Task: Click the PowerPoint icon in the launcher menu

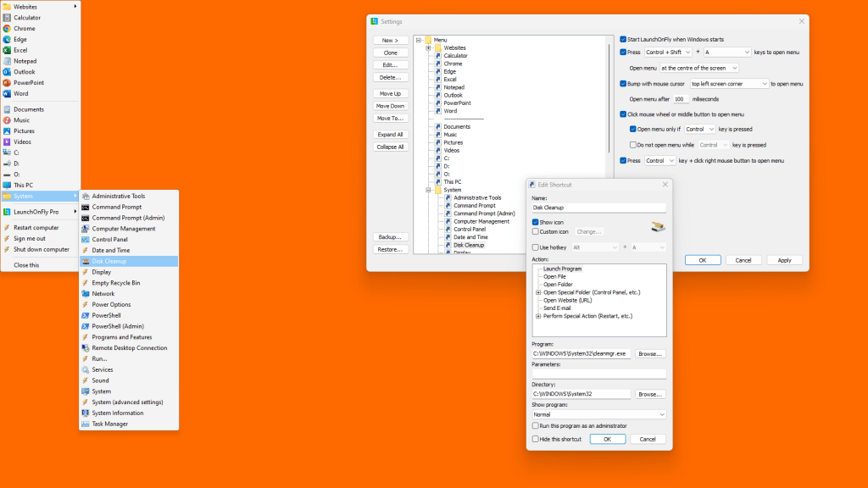Action: (x=7, y=83)
